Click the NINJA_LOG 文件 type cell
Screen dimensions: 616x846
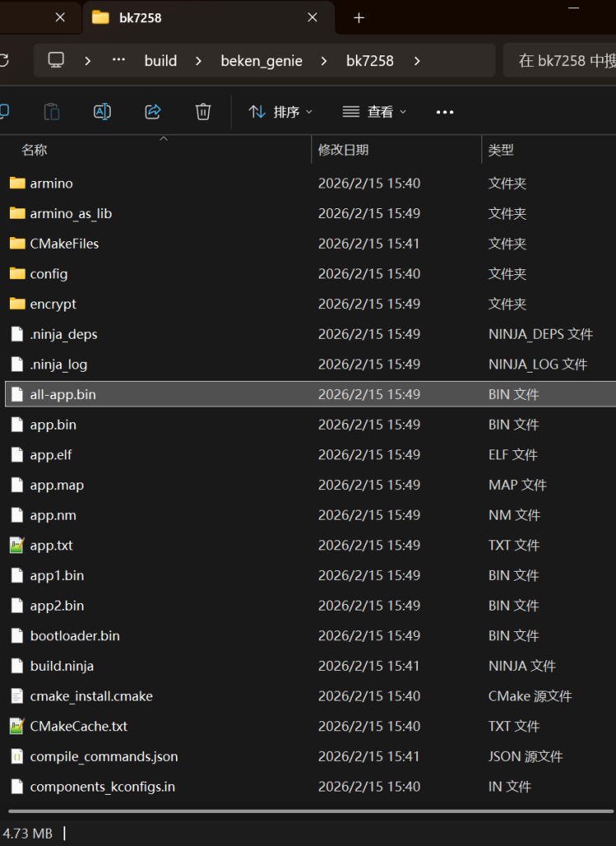[x=538, y=364]
